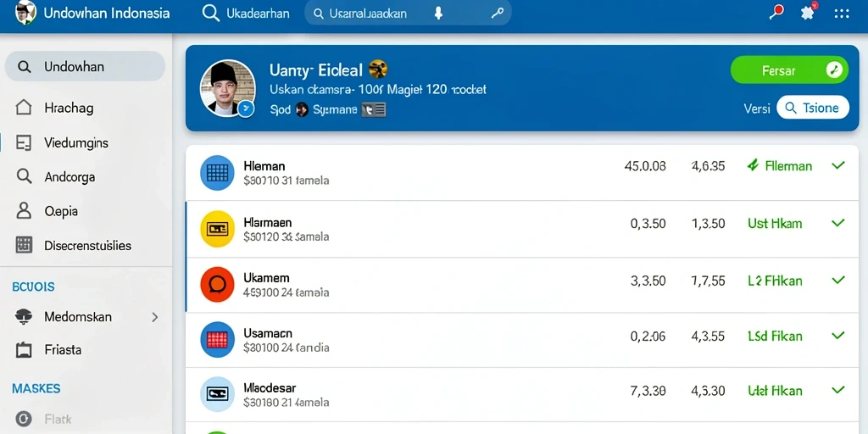Expand the Medomskan chevron arrow
The height and width of the screenshot is (434, 868).
coord(155,317)
